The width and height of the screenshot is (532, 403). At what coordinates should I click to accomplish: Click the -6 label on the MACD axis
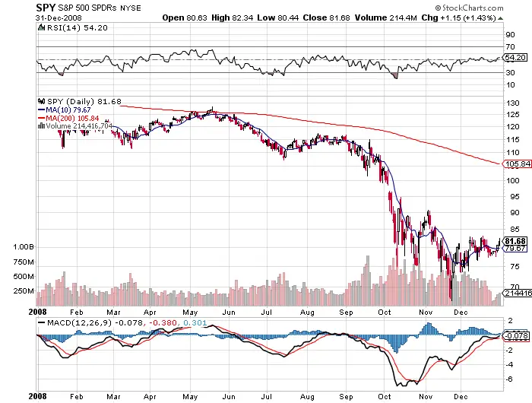click(x=509, y=379)
